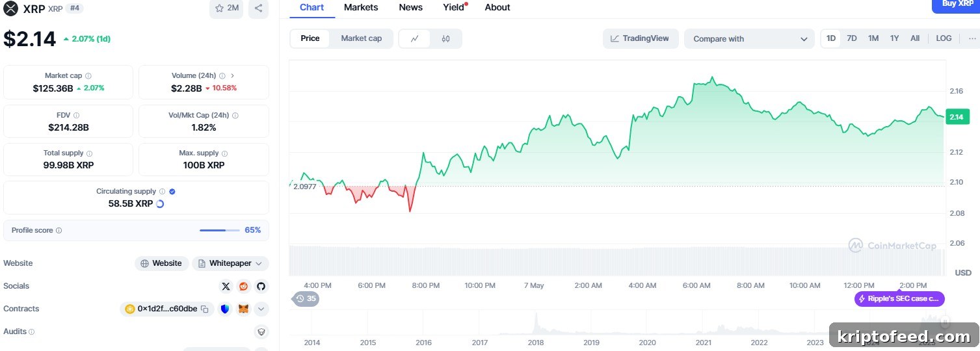Viewport: 980px width, 351px height.
Task: Open the GitHub social link
Action: (261, 286)
